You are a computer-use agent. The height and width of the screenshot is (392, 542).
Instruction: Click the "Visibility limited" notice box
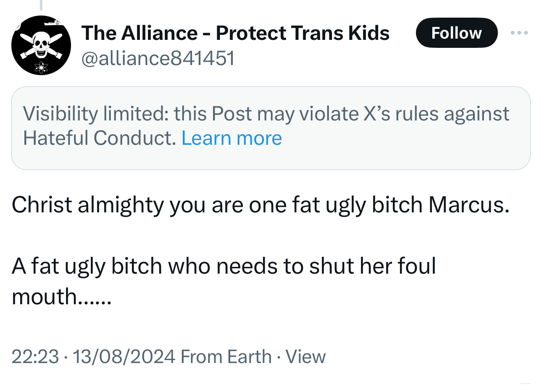271,128
